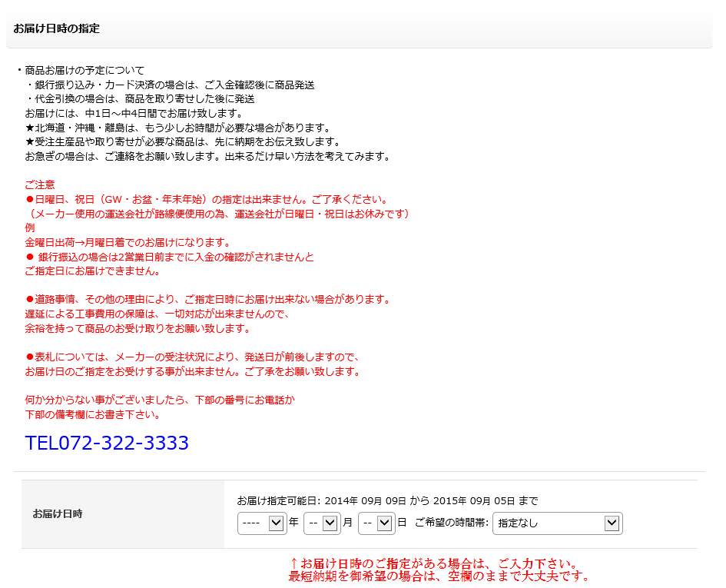
Task: Click the 最短納期を御希望の場合 note text
Action: (x=439, y=576)
